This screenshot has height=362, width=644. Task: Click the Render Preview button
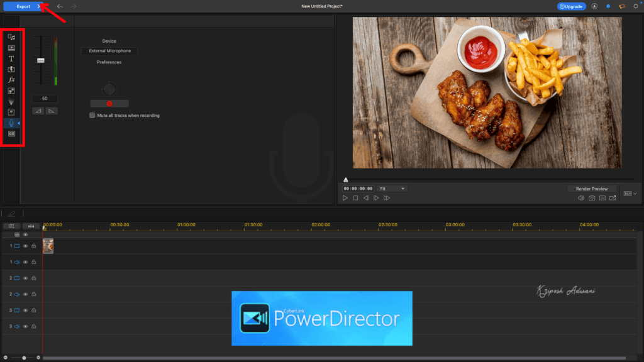591,188
